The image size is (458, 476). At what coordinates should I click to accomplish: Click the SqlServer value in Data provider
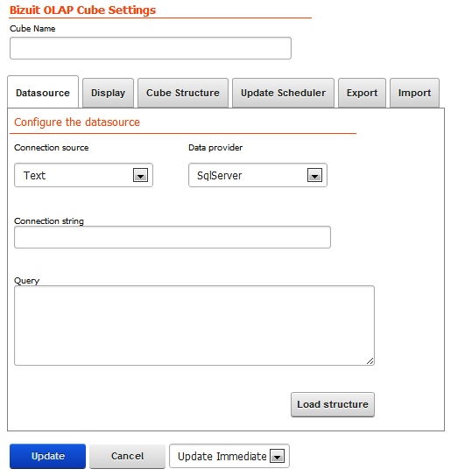click(x=220, y=176)
